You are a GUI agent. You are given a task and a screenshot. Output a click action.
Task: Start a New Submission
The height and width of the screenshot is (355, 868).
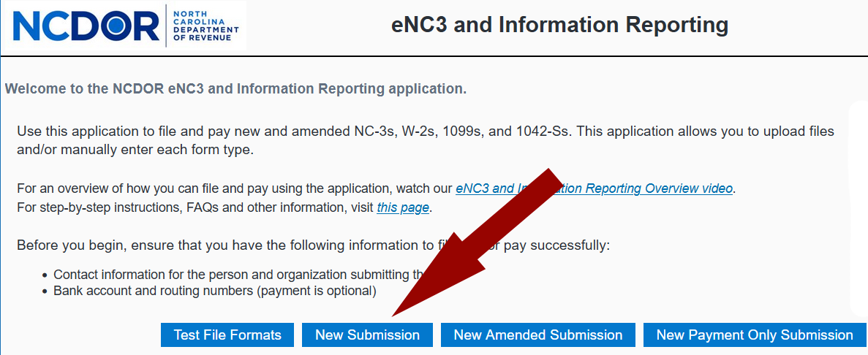click(367, 335)
